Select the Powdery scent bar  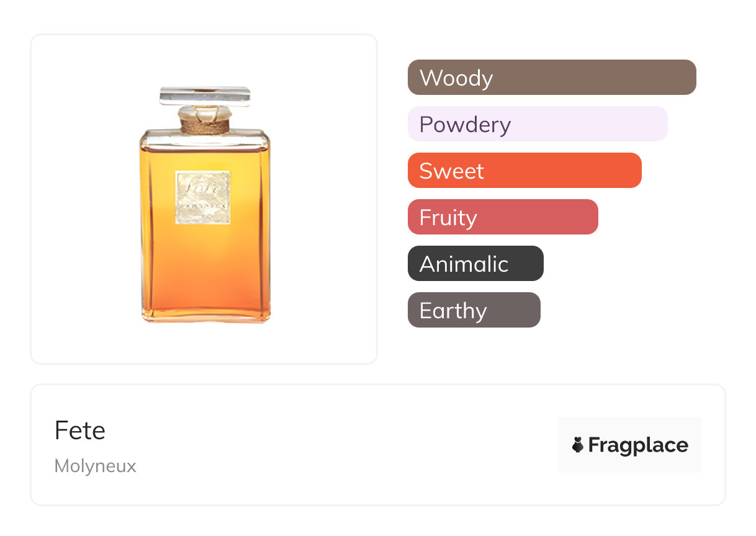537,124
